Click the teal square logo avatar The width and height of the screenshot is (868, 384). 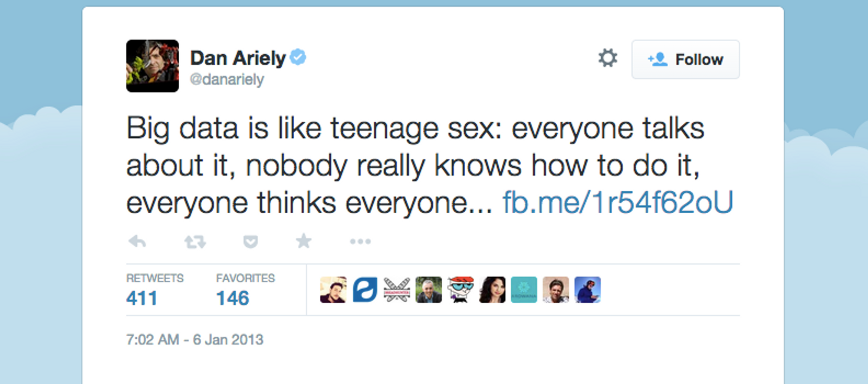524,290
